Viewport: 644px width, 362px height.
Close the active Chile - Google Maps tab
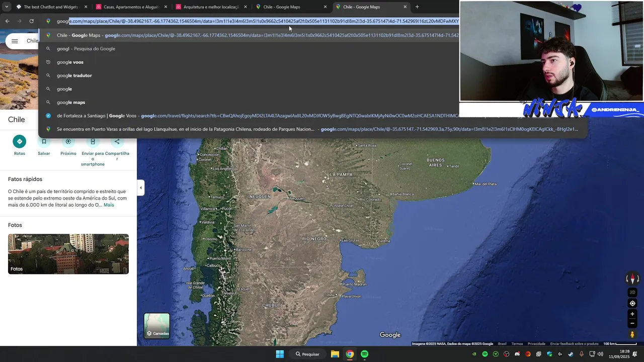[x=405, y=7]
